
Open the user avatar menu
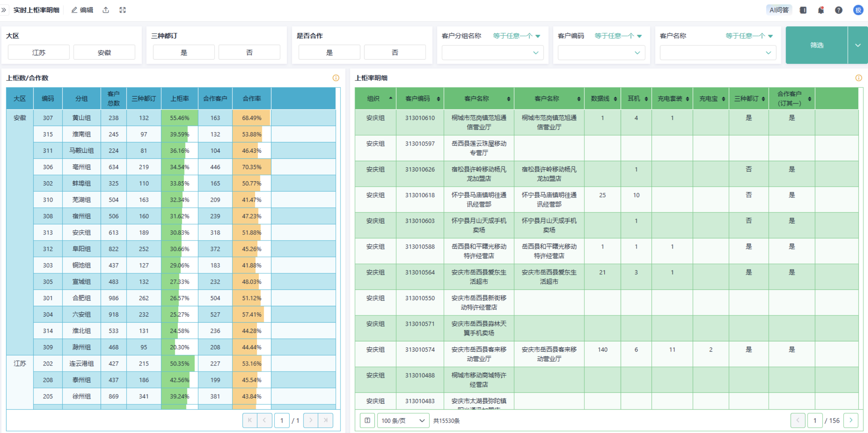[x=858, y=10]
